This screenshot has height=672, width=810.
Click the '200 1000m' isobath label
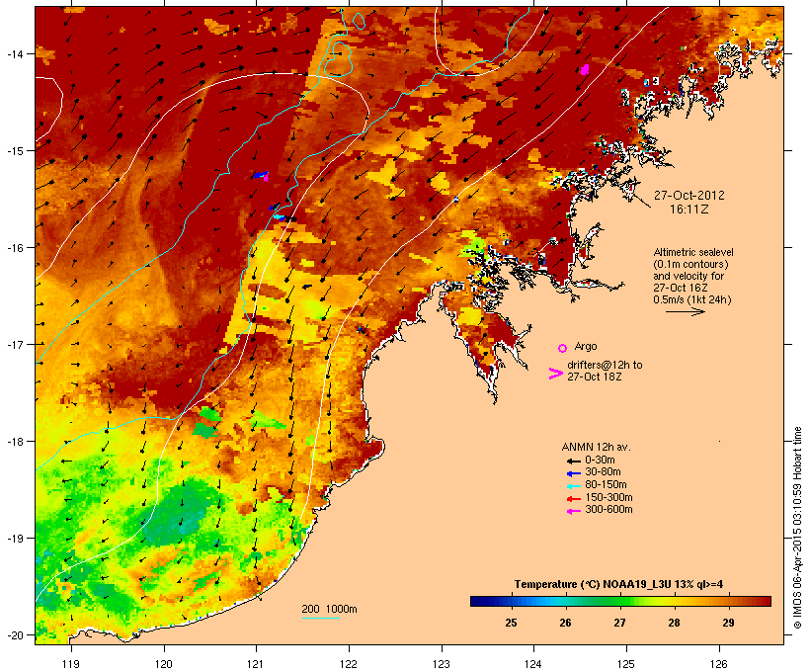coord(329,609)
